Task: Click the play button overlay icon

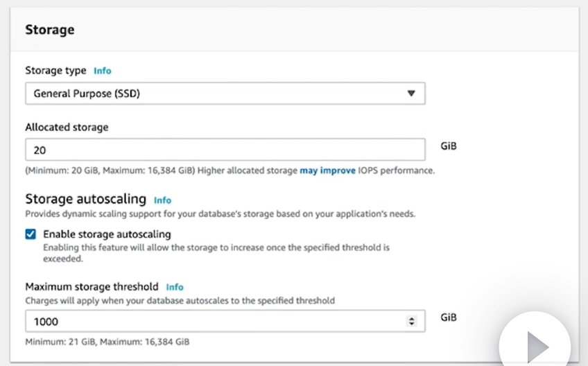Action: click(536, 345)
